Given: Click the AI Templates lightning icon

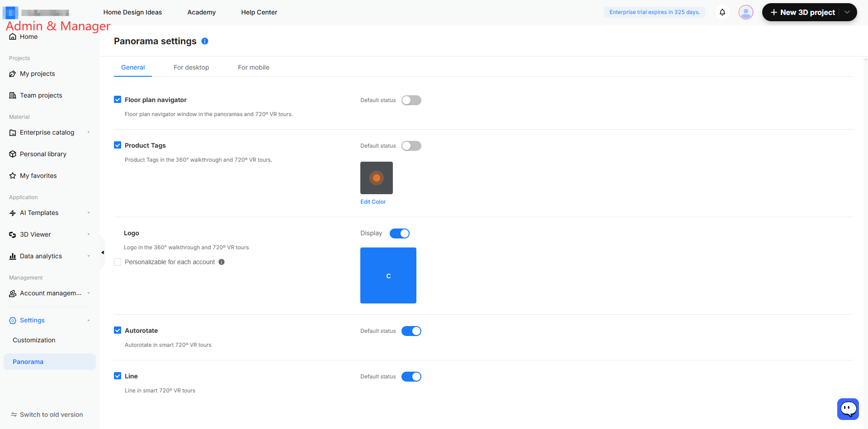Looking at the screenshot, I should point(13,213).
